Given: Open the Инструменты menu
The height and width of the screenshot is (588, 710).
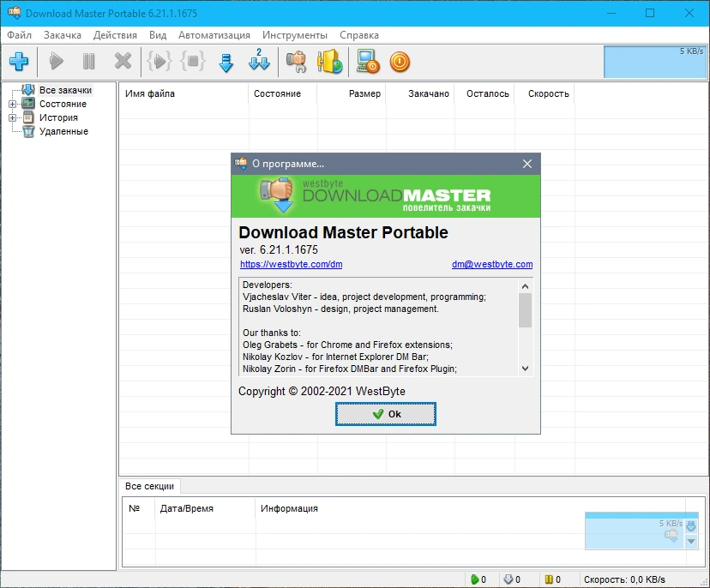Looking at the screenshot, I should pos(295,35).
